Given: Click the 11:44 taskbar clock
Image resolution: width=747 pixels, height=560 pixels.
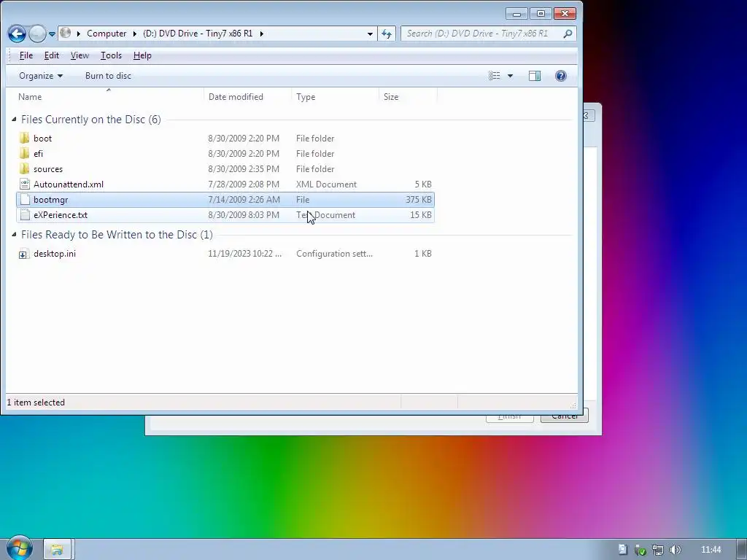Looking at the screenshot, I should (711, 550).
